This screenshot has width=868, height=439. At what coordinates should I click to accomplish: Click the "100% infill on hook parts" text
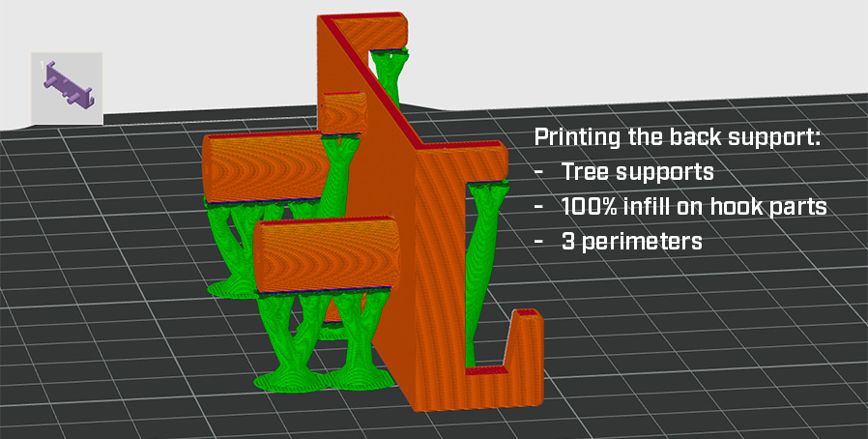[x=694, y=207]
